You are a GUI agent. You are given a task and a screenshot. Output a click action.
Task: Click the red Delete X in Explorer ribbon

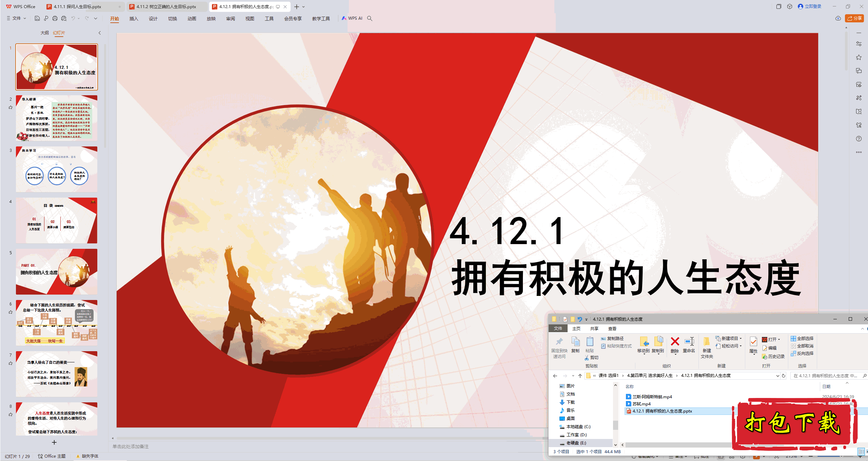[675, 341]
